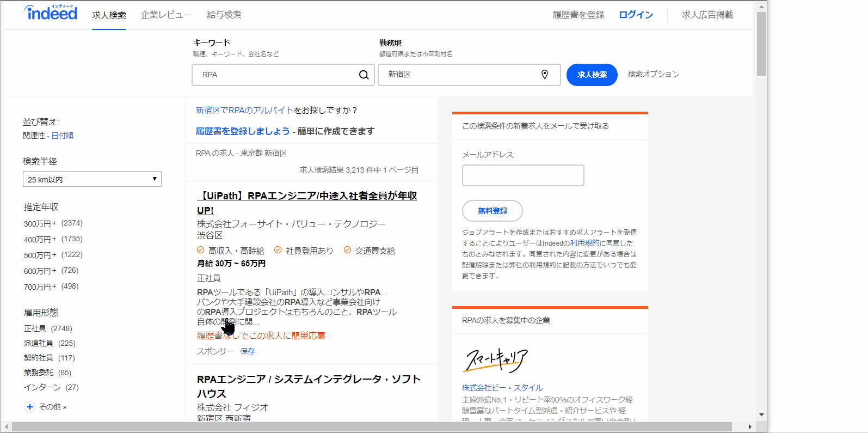Open the UiPath RPAエンジニア job title
868x433 pixels.
307,203
